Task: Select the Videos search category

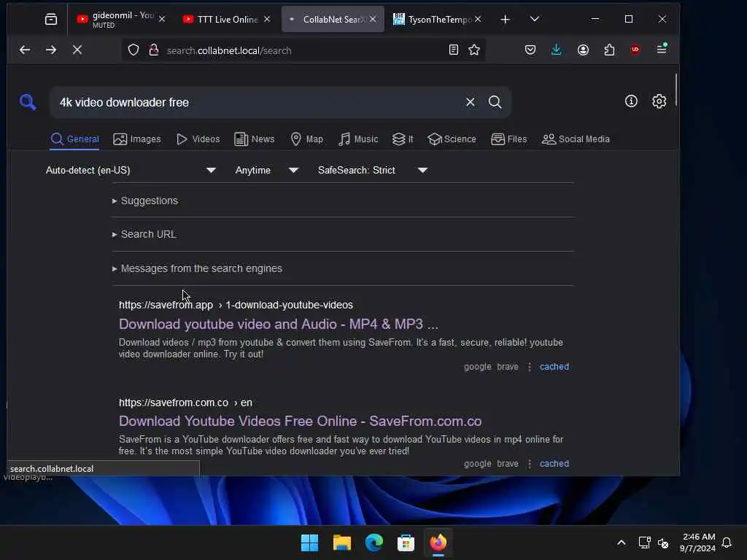Action: click(198, 139)
